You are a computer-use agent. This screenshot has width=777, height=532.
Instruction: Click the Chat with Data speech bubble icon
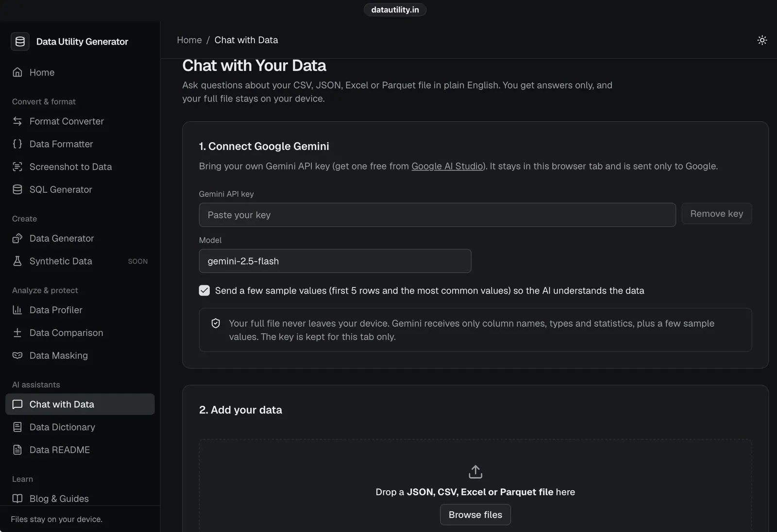pyautogui.click(x=17, y=404)
